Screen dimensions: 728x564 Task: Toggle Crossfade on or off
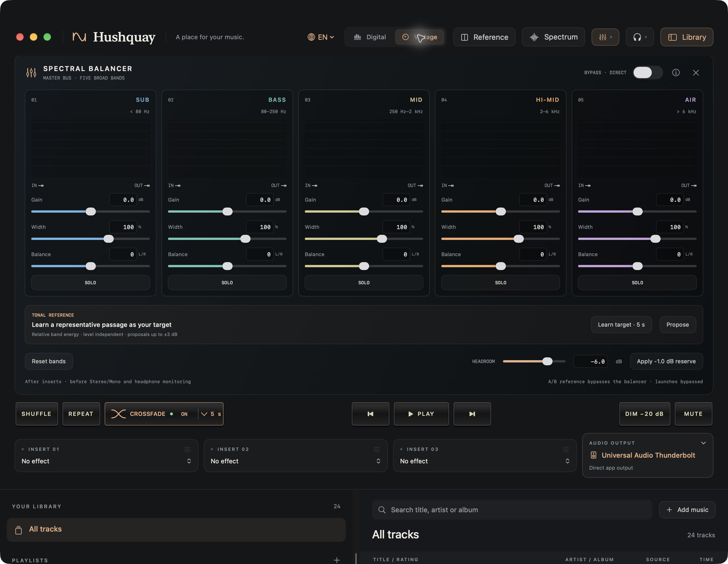(x=151, y=414)
